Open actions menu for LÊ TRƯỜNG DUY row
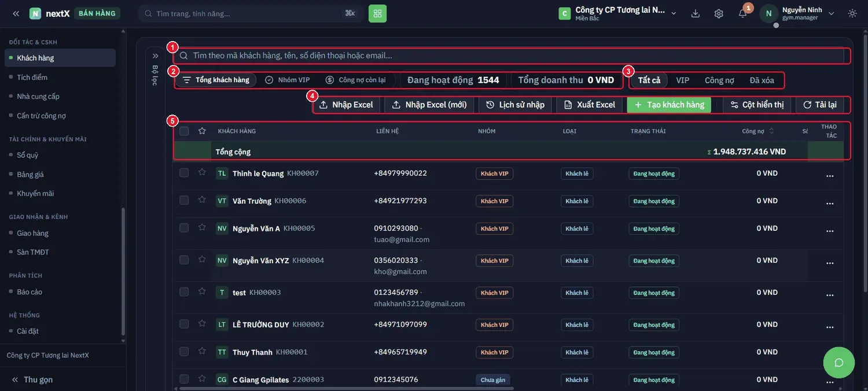Image resolution: width=868 pixels, height=391 pixels. 830,326
